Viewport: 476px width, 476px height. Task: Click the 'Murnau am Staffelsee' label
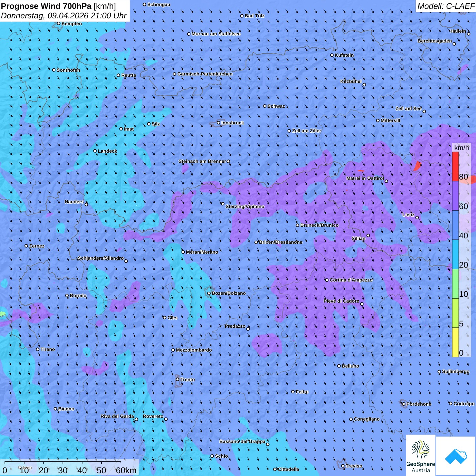216,34
